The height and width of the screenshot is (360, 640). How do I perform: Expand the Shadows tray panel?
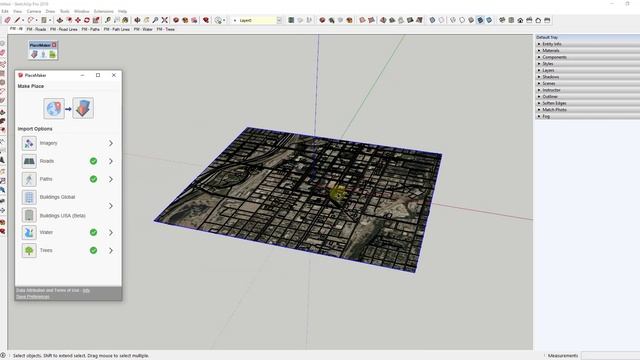[x=588, y=77]
